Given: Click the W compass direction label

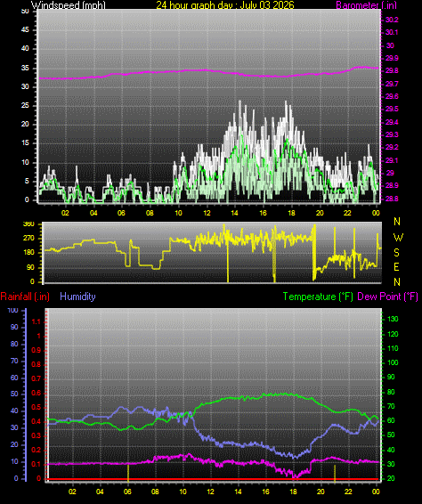Looking at the screenshot, I should pyautogui.click(x=398, y=238).
